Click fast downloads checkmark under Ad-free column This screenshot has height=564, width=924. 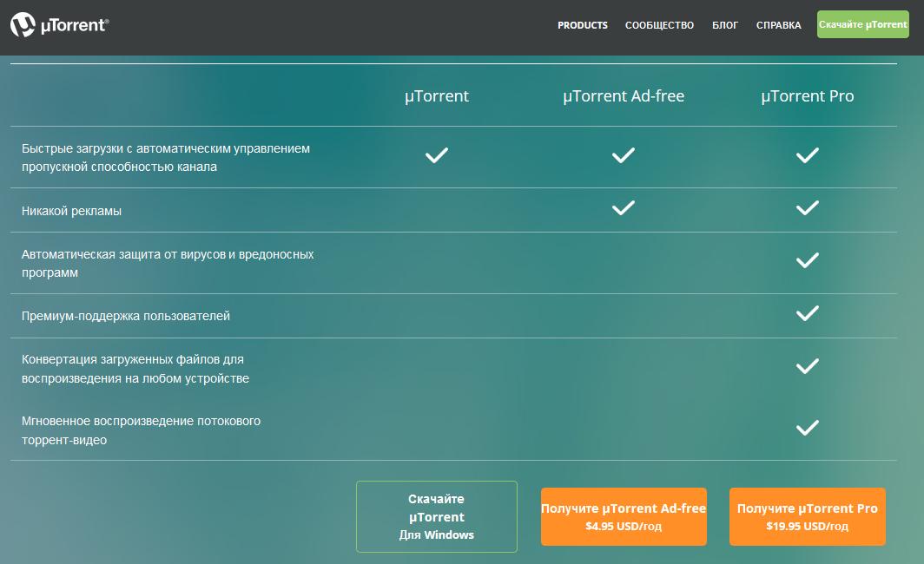point(624,155)
